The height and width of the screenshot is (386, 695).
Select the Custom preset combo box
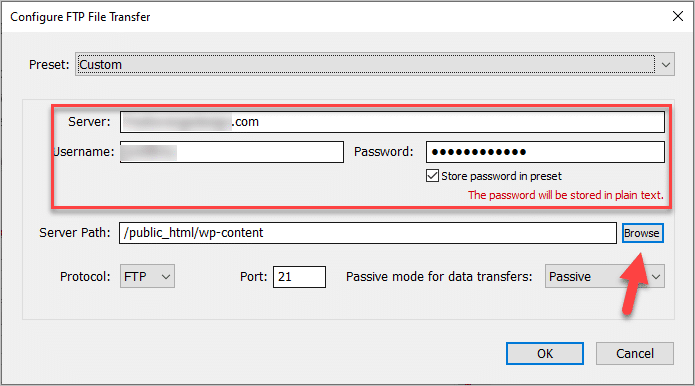coord(375,64)
